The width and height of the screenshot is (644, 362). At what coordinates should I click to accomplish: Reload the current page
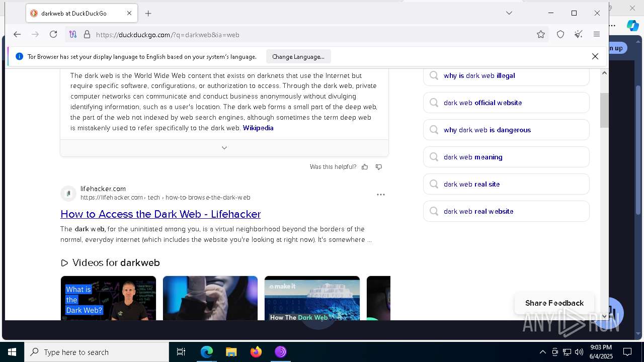tap(53, 34)
